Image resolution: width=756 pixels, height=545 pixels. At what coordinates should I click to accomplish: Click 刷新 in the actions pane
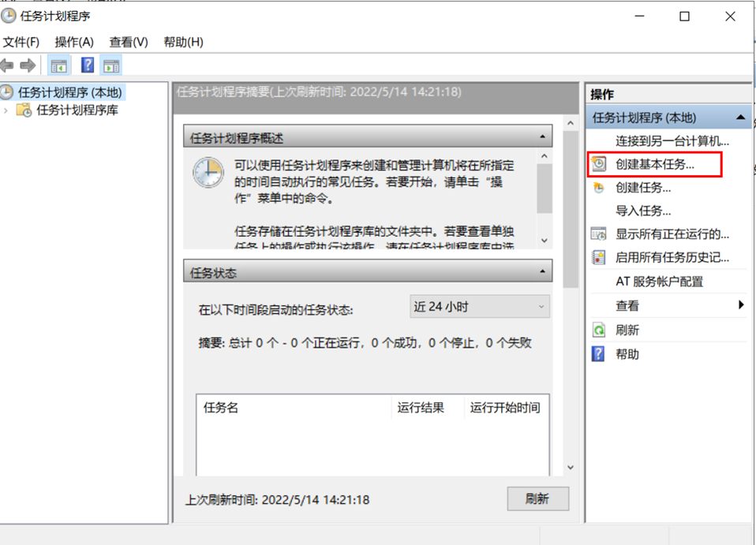click(627, 330)
